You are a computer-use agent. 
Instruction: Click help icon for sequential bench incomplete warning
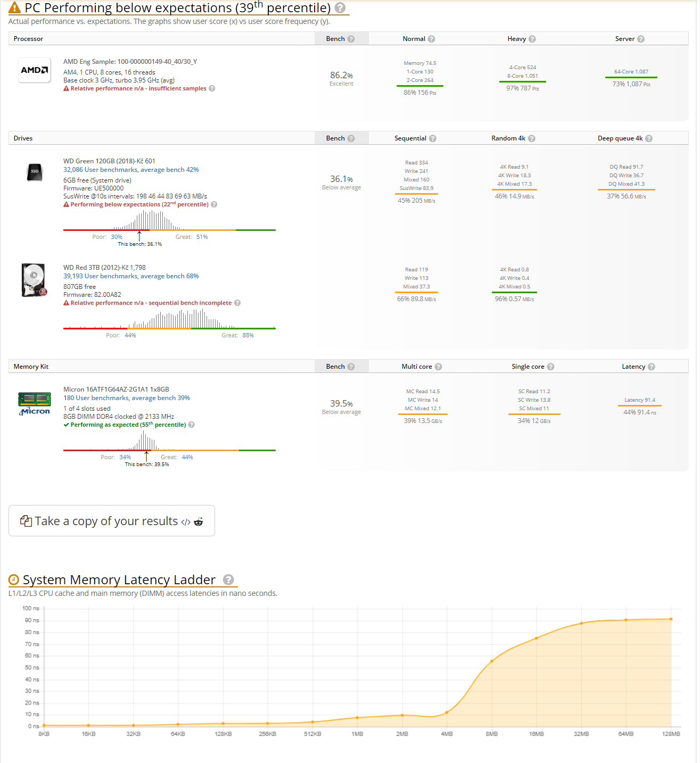(237, 303)
